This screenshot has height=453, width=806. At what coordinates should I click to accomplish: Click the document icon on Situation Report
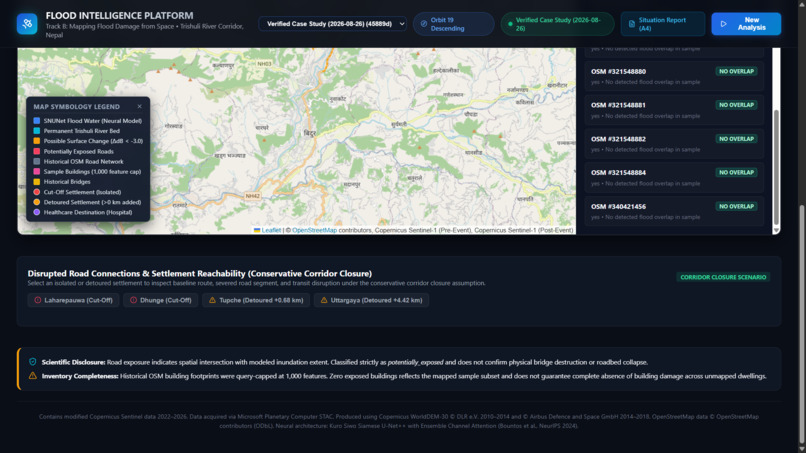pos(632,24)
